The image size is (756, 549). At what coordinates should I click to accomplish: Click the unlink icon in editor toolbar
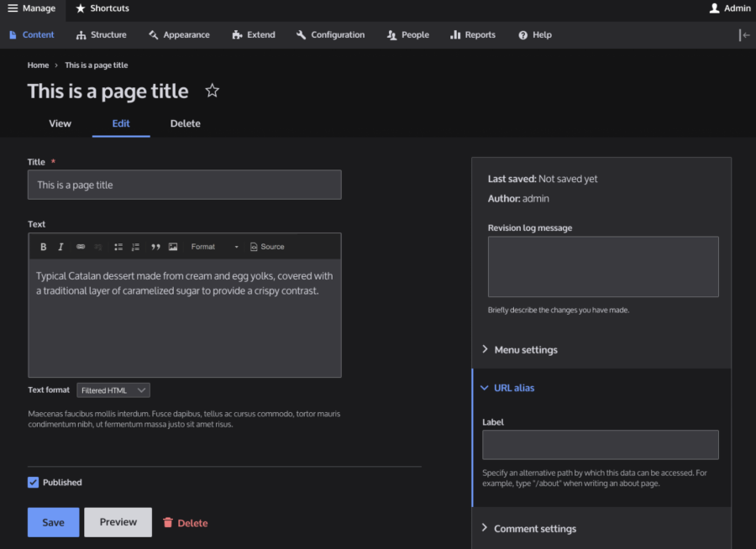click(98, 247)
